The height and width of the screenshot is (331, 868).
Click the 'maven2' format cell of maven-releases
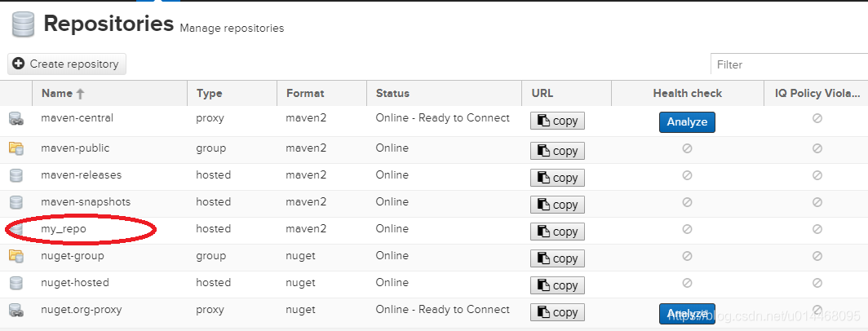coord(306,175)
